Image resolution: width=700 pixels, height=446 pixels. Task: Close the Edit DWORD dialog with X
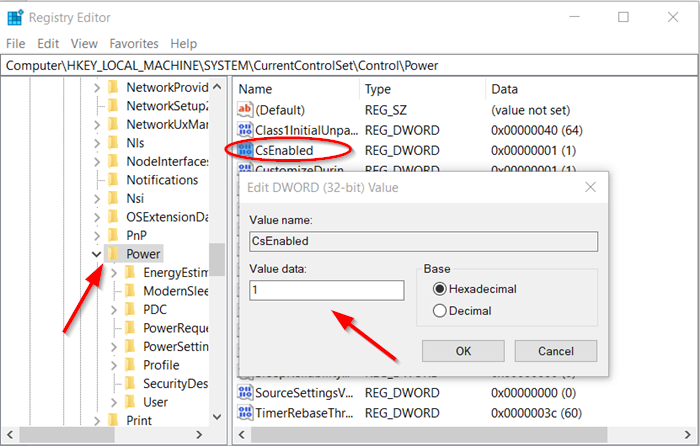pyautogui.click(x=590, y=187)
